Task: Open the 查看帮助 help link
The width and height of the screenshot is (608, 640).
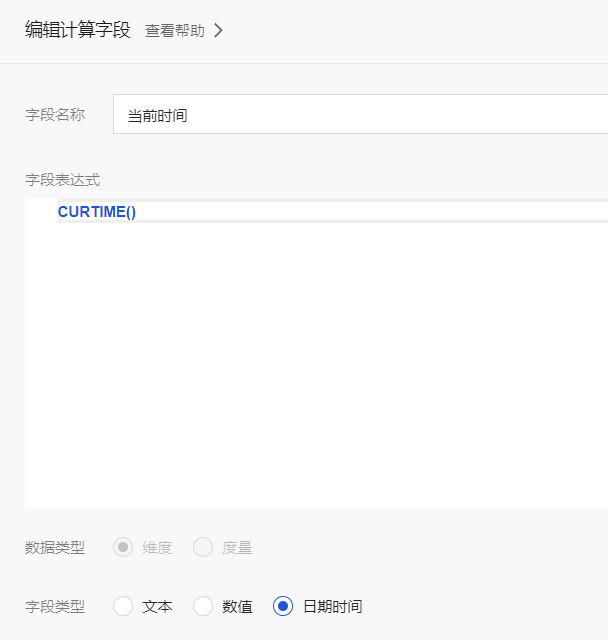Action: 174,31
